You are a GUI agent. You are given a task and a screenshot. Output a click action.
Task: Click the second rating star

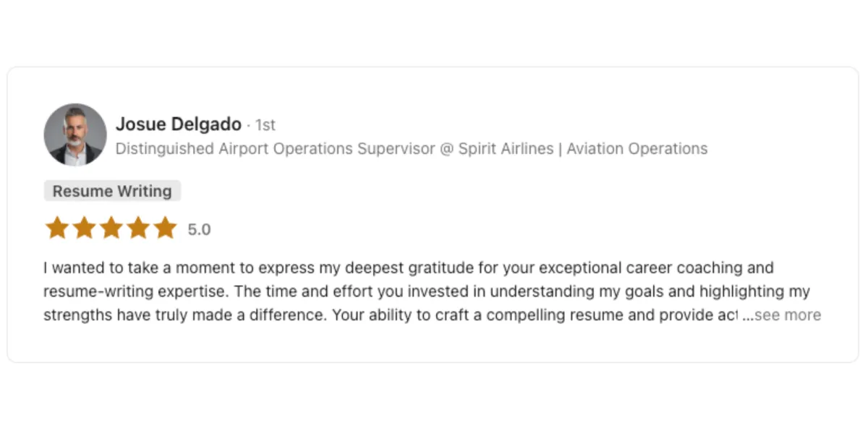click(84, 229)
